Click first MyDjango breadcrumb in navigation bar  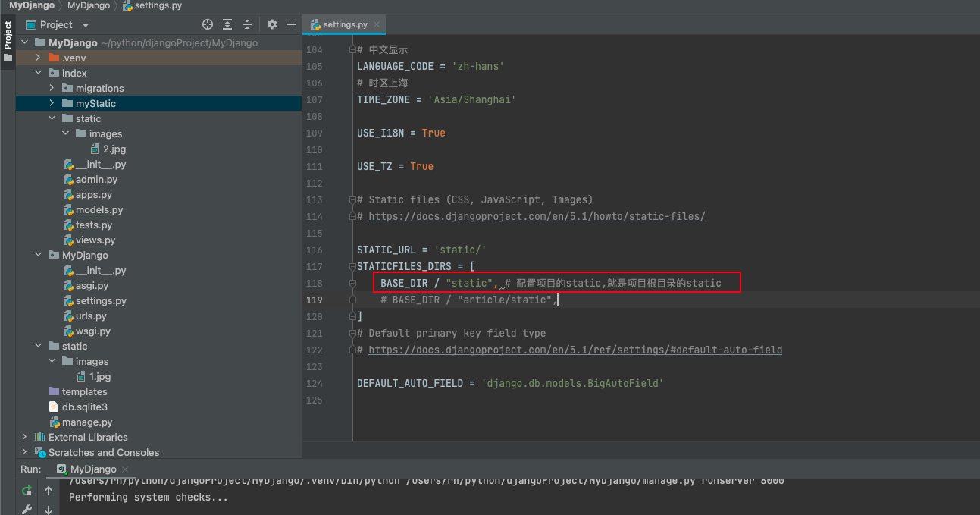click(32, 5)
